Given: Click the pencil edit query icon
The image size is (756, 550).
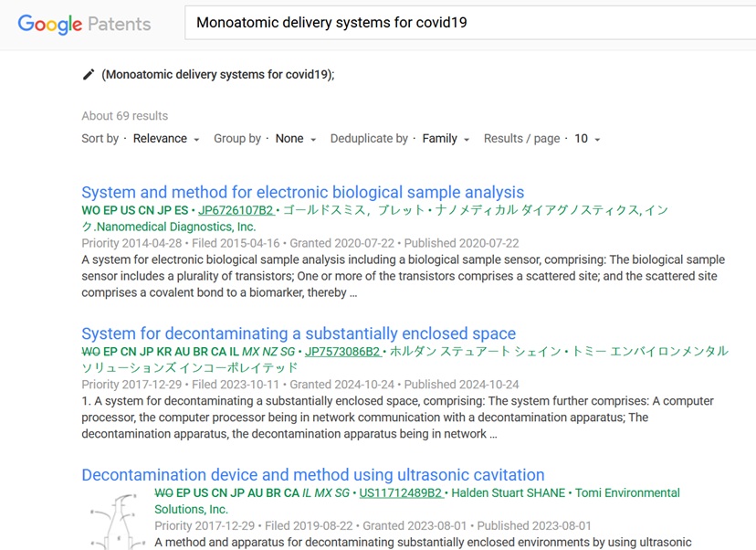Looking at the screenshot, I should 89,74.
